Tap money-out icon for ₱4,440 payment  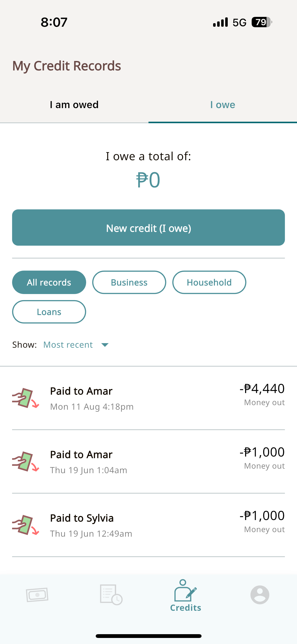tap(25, 398)
